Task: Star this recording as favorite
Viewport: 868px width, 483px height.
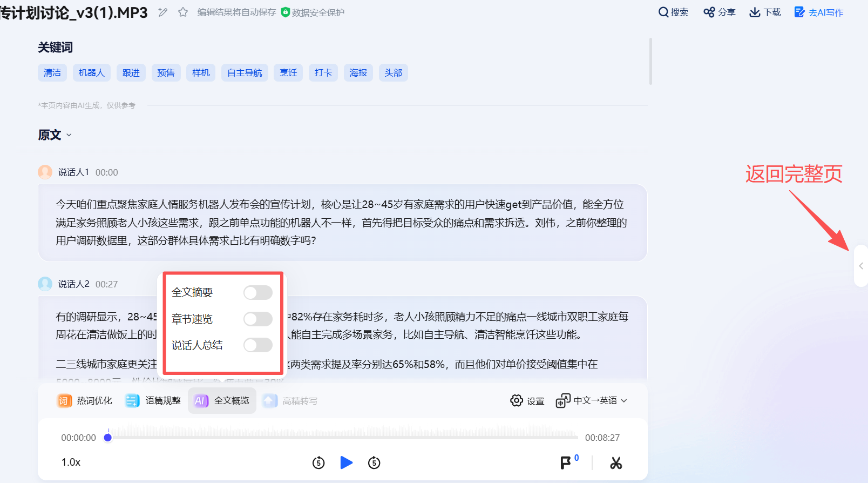Action: [x=183, y=12]
